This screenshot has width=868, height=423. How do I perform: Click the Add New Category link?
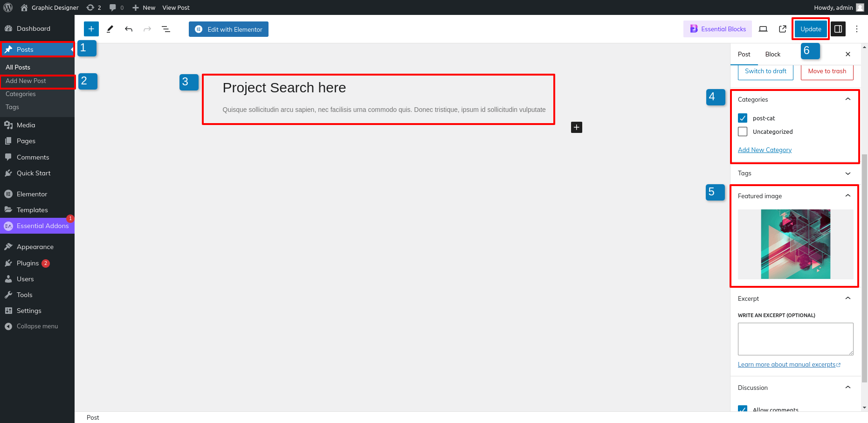coord(765,150)
